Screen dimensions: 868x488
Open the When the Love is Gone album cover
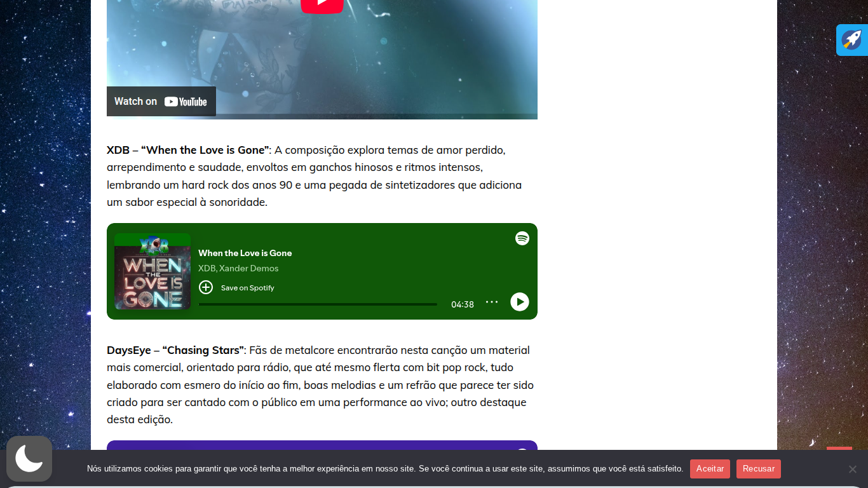tap(153, 271)
